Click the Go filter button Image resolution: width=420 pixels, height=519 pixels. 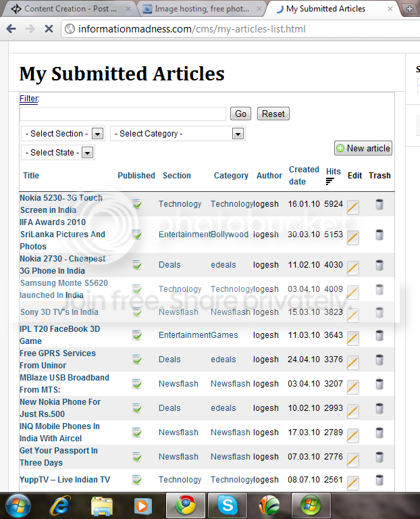point(240,114)
